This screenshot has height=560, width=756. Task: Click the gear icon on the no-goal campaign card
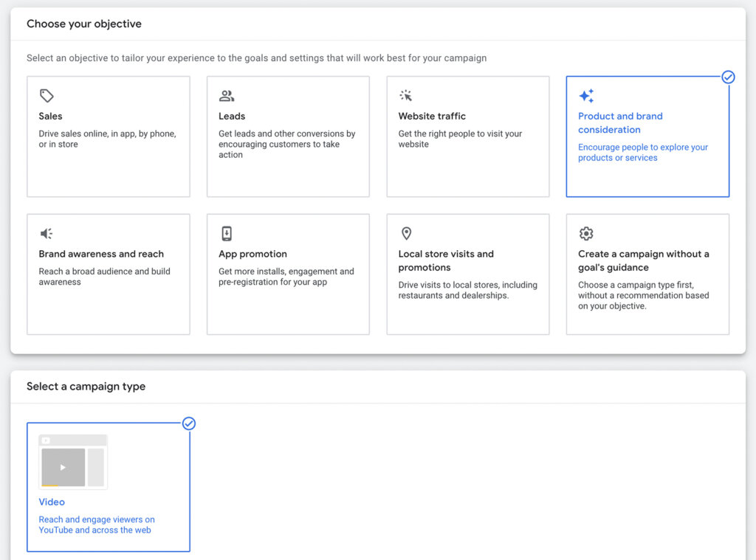pyautogui.click(x=586, y=233)
